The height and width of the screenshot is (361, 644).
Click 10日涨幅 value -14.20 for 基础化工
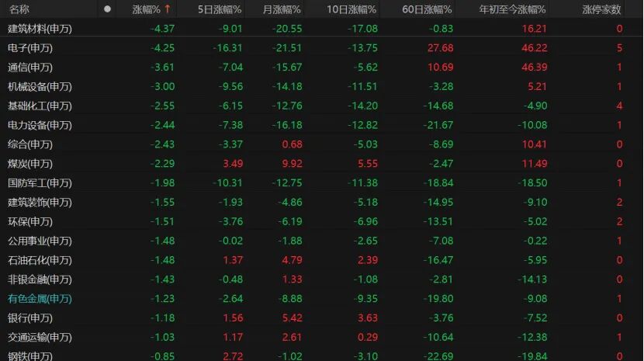click(x=362, y=106)
